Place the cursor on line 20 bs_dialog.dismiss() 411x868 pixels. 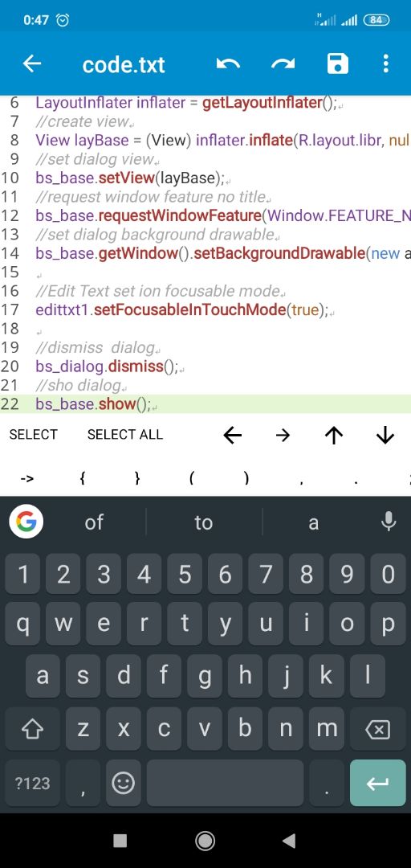(x=108, y=366)
